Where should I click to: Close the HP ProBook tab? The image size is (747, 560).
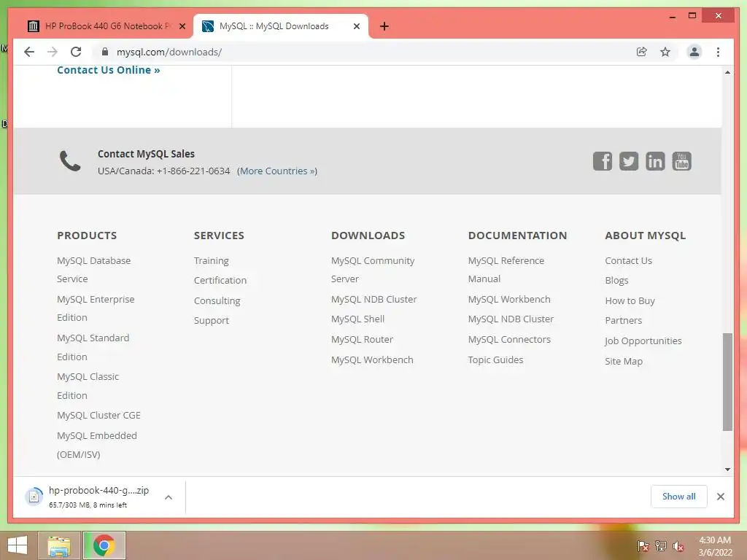(182, 26)
